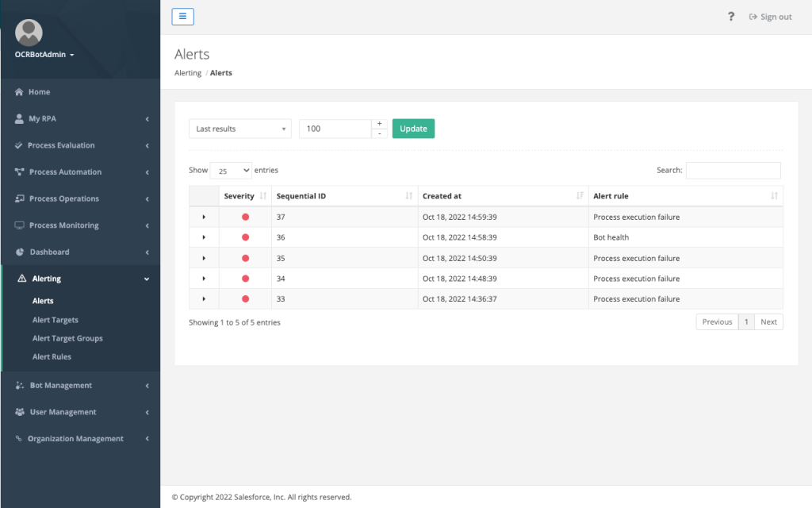
Task: Expand row details for alert 37
Action: tap(204, 217)
